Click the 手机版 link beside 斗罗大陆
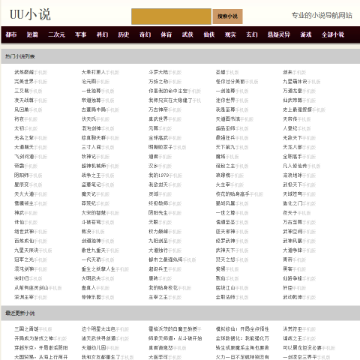The height and width of the screenshot is (360, 360). point(175,72)
